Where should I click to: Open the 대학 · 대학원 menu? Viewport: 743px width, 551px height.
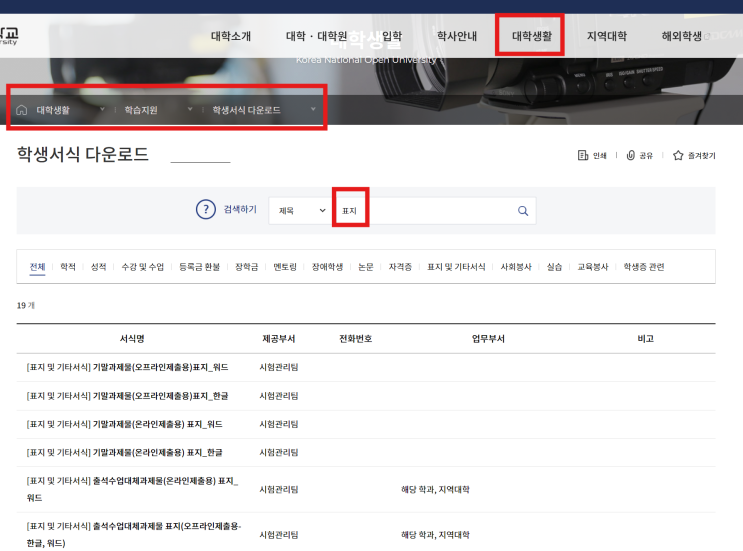[x=316, y=36]
